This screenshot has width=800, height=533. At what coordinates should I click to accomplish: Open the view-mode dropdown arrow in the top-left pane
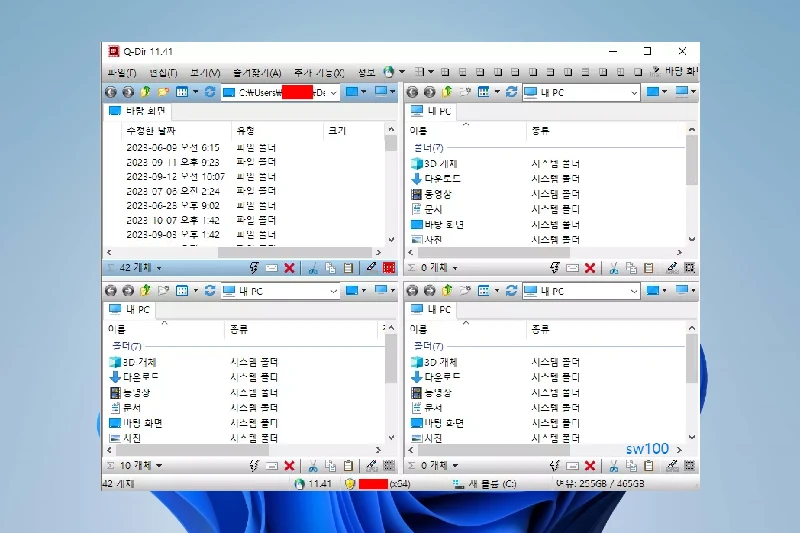pos(195,92)
